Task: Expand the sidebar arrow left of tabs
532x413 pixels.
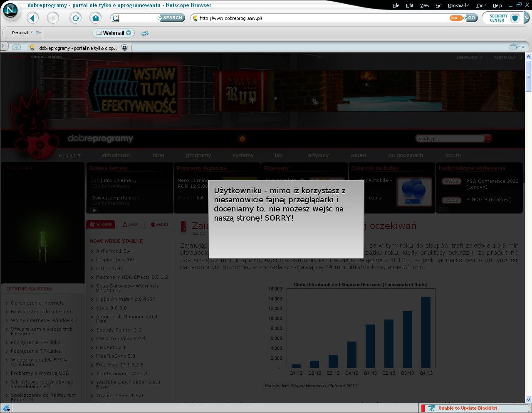Action: [4, 46]
